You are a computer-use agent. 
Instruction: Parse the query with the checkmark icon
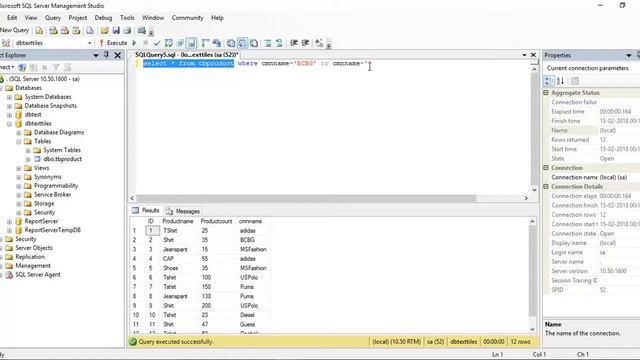tap(157, 43)
